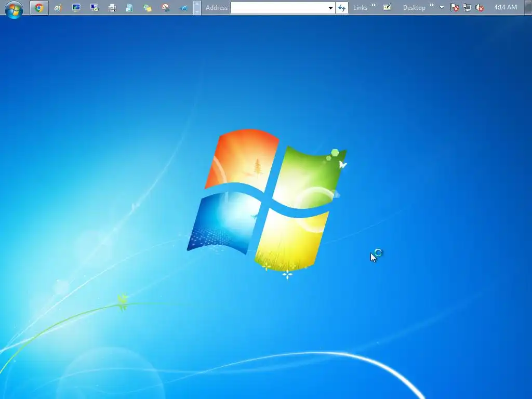Expand the Address toolbar dropdown arrow
Image resolution: width=532 pixels, height=399 pixels.
click(330, 8)
